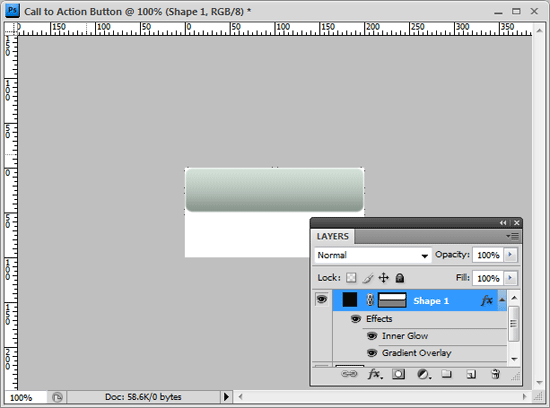Click the Photoshop Ps icon in title bar
The image size is (550, 408).
[12, 11]
